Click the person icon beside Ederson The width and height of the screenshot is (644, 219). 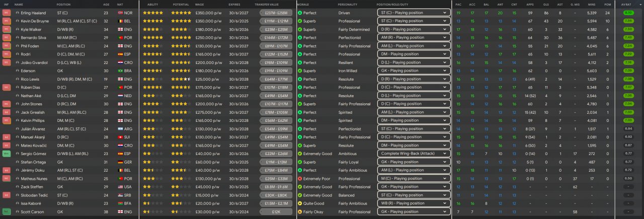tap(17, 71)
